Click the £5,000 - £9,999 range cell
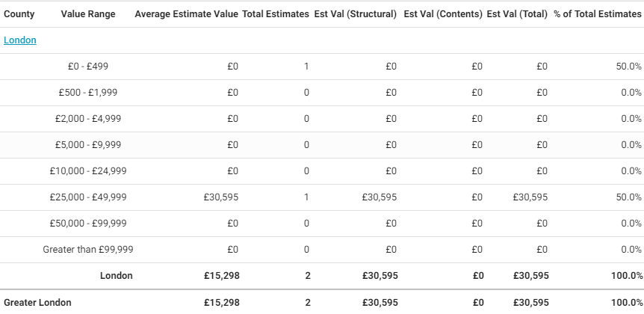This screenshot has width=644, height=314. pos(88,145)
